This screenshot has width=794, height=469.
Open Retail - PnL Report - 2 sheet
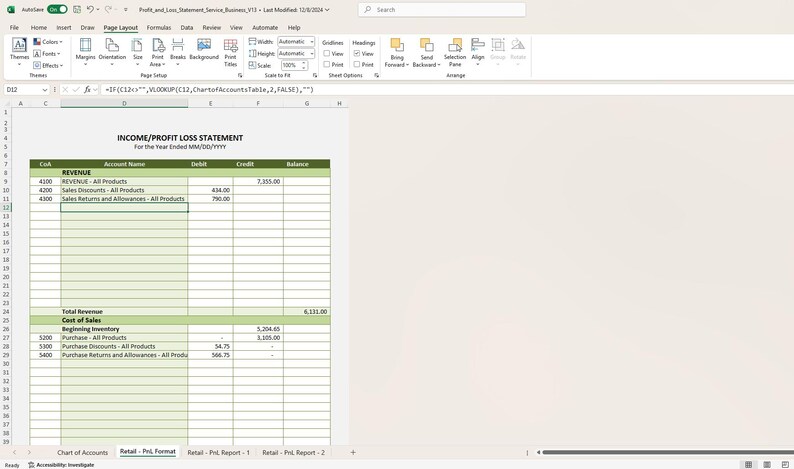tap(294, 452)
